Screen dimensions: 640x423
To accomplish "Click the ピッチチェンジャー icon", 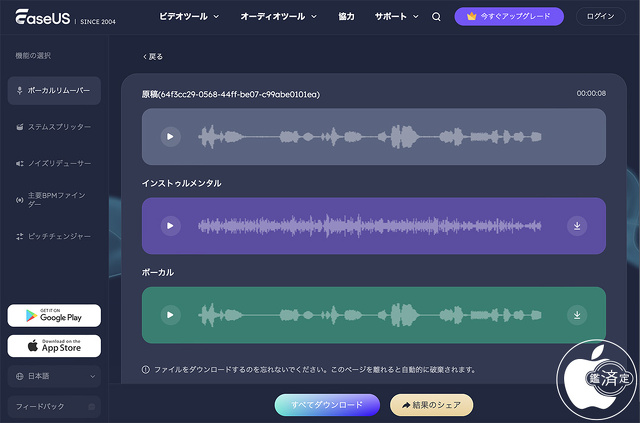I will [20, 236].
